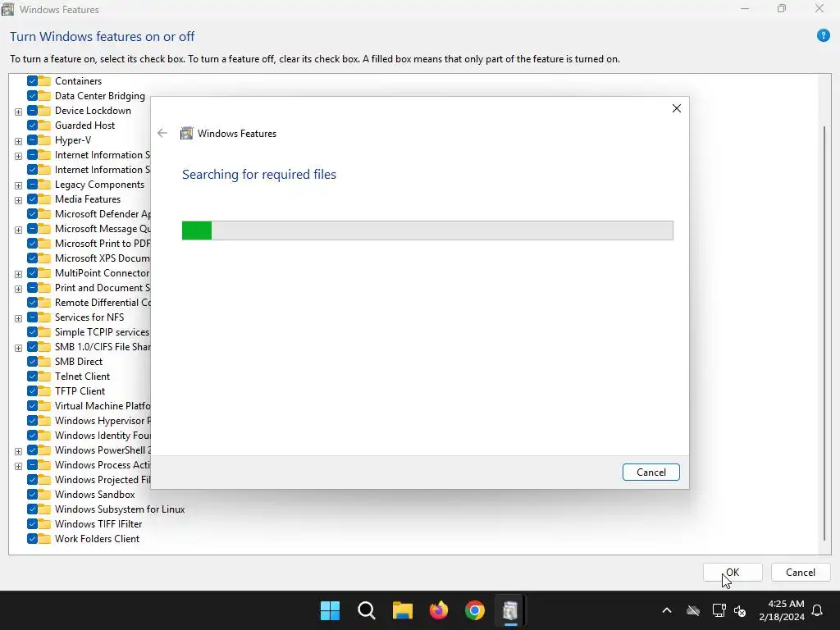Screen dimensions: 840x630
Task: Toggle the Legacy Components checkbox
Action: coord(32,185)
